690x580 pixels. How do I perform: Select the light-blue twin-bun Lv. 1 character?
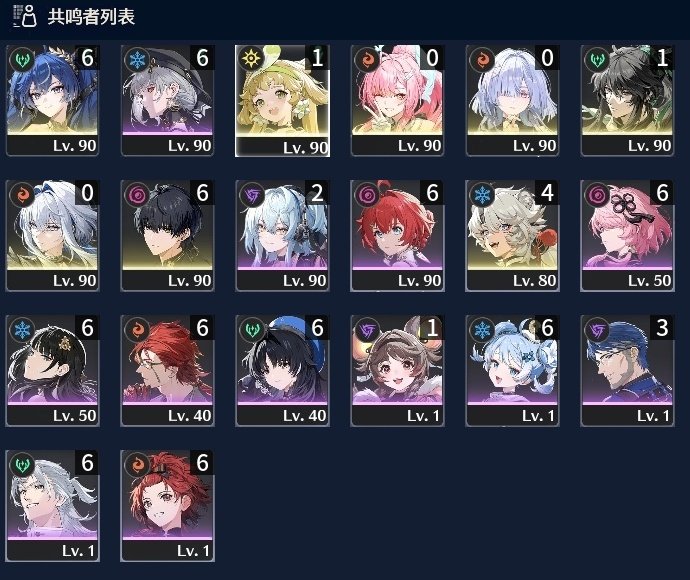[513, 371]
